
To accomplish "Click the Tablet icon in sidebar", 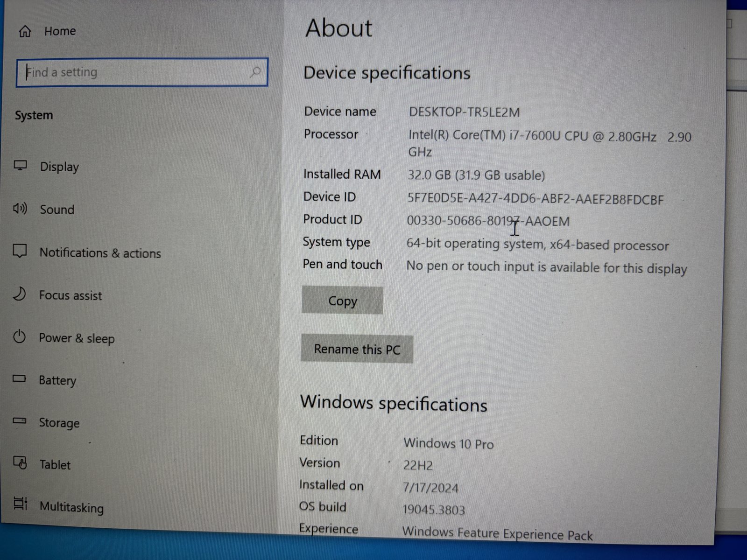I will point(20,462).
